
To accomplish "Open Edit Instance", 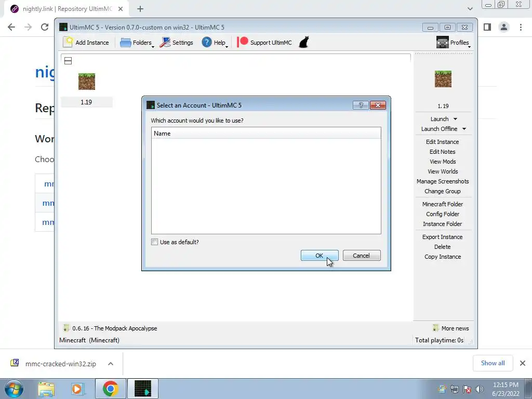I will pyautogui.click(x=443, y=142).
